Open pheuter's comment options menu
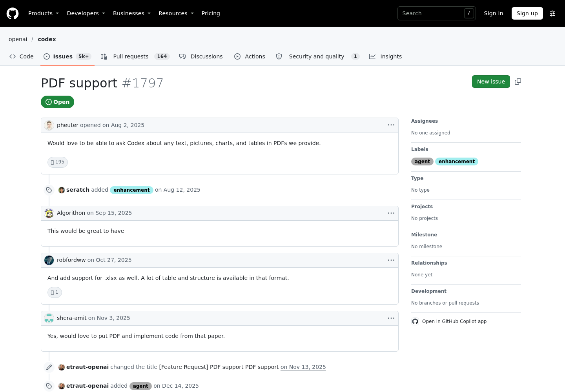Screen dimensions: 565x392 click(x=391, y=125)
